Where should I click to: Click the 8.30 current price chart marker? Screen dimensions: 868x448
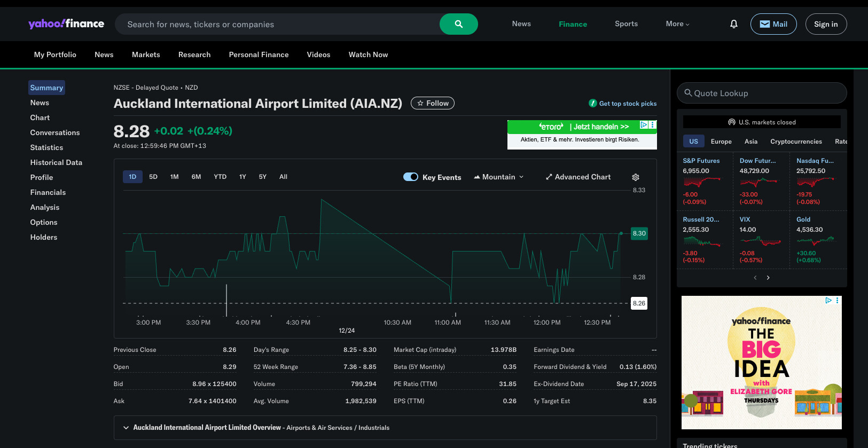pos(639,233)
